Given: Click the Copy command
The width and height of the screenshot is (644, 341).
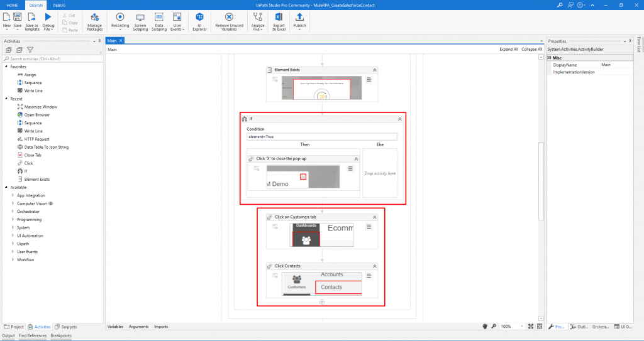Looking at the screenshot, I should [70, 23].
